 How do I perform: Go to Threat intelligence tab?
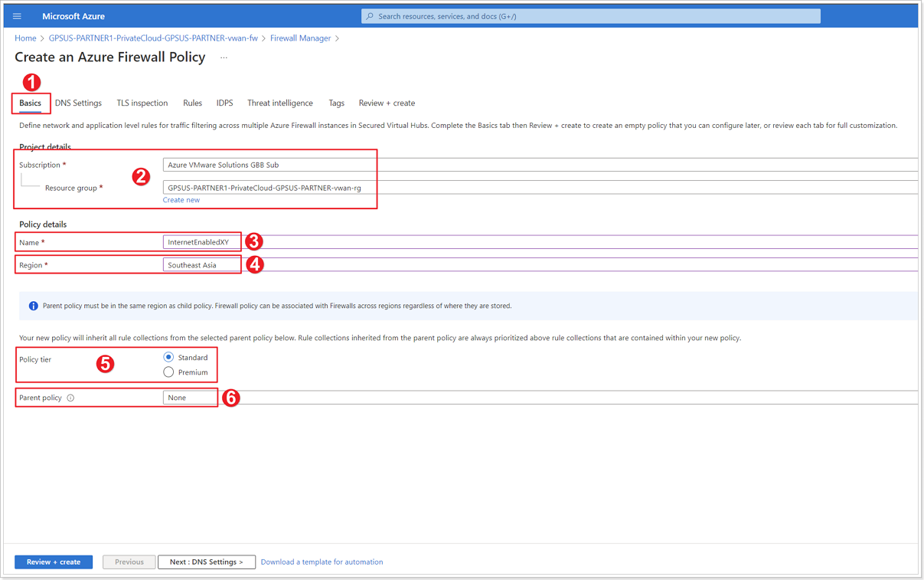click(x=280, y=103)
